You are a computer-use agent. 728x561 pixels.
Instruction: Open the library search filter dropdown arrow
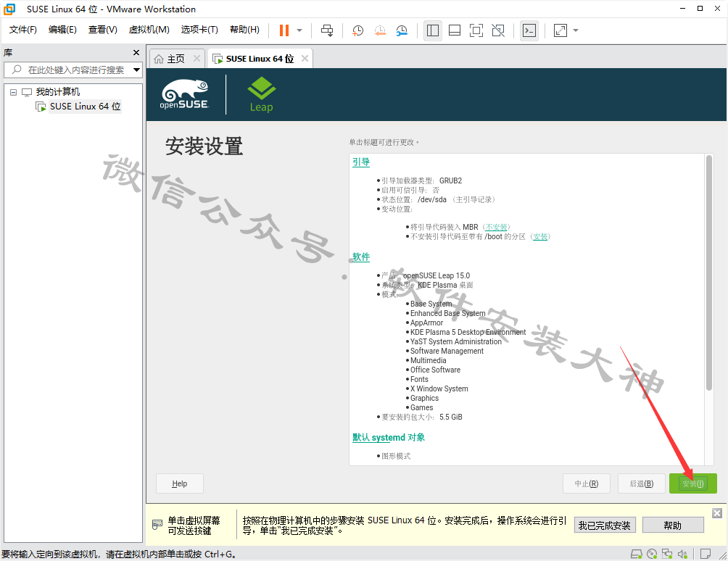tap(136, 70)
